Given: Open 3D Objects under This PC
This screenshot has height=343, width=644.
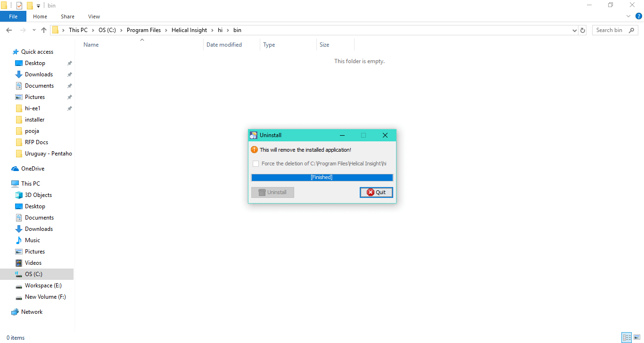Looking at the screenshot, I should click(38, 195).
